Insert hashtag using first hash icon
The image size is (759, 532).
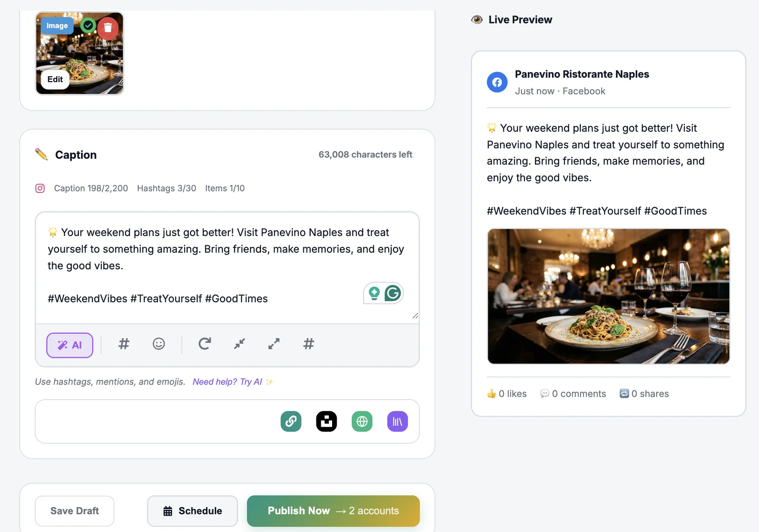[124, 344]
